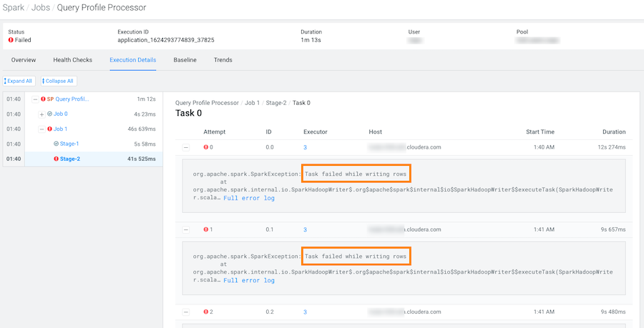644x328 pixels.
Task: Open executor 3 link for attempt 0.1
Action: [x=305, y=229]
